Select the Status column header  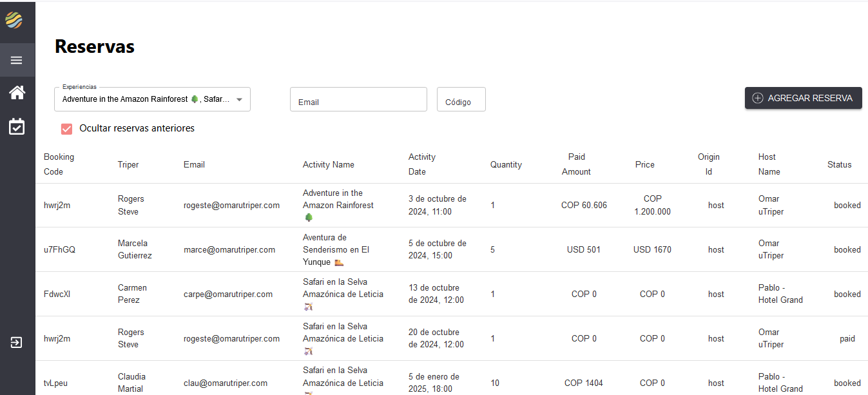[x=839, y=165]
